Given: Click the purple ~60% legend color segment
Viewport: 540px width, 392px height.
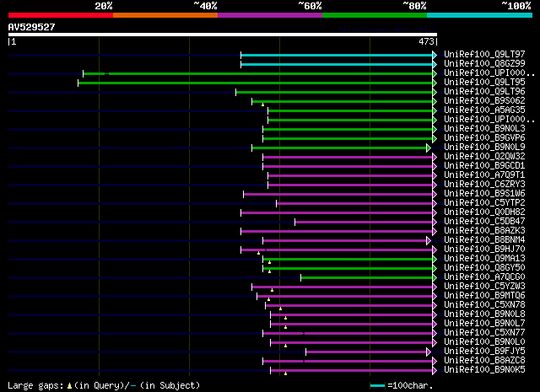Looking at the screenshot, I should [x=270, y=15].
